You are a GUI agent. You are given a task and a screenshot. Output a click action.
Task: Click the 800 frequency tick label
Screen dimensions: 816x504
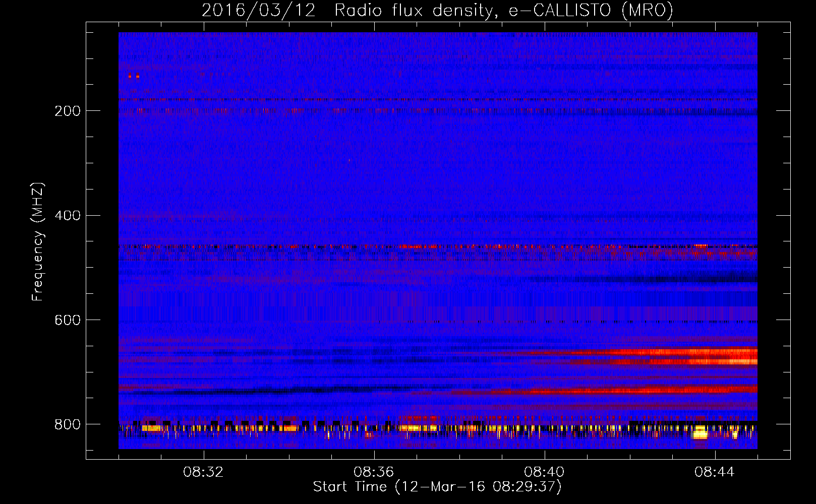[x=68, y=424]
